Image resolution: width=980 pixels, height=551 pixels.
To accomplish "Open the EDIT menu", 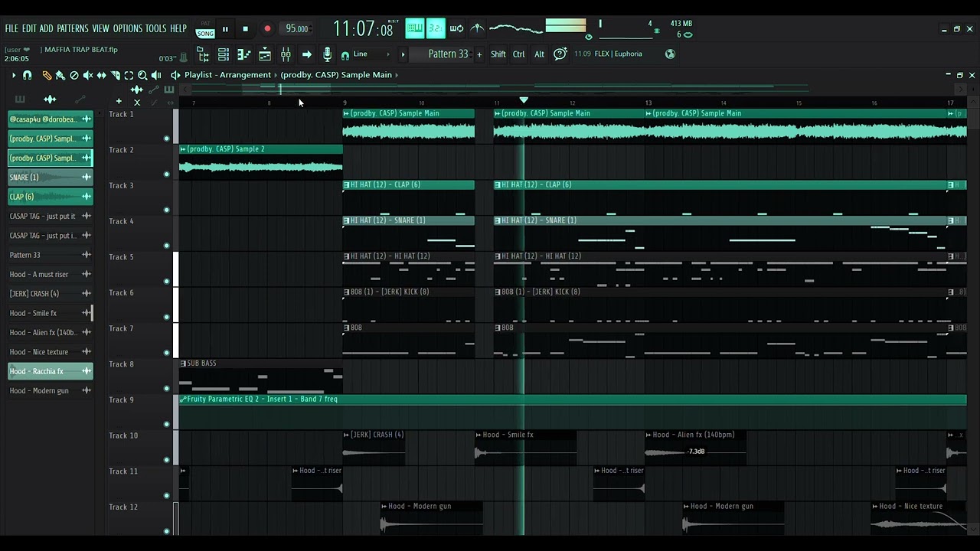I will tap(29, 28).
